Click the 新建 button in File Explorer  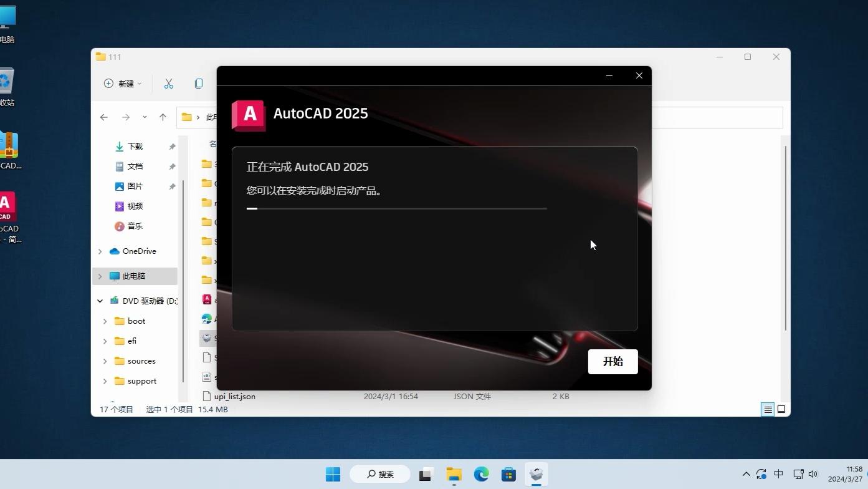click(123, 84)
